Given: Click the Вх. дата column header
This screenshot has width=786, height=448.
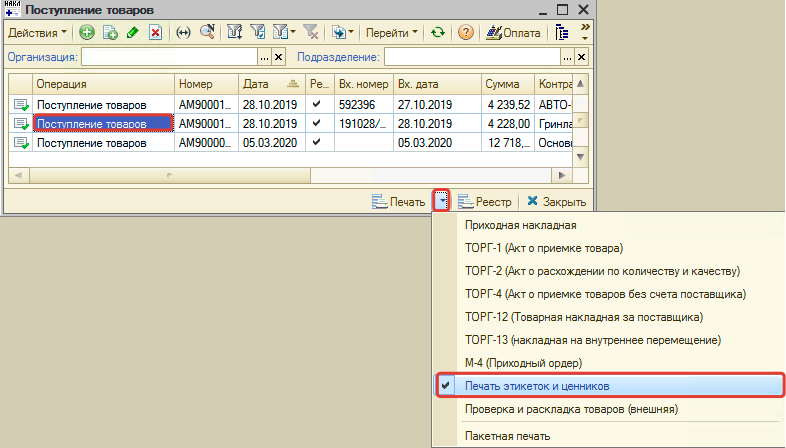Looking at the screenshot, I should click(x=437, y=84).
